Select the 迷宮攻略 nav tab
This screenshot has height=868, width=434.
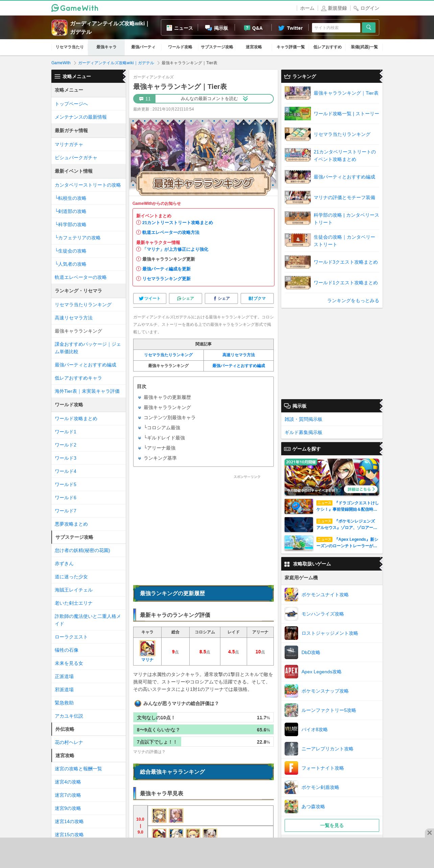click(x=254, y=47)
